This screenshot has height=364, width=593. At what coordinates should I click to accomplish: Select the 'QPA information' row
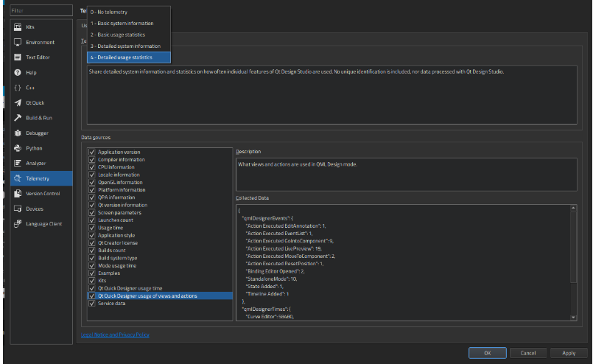[160, 197]
